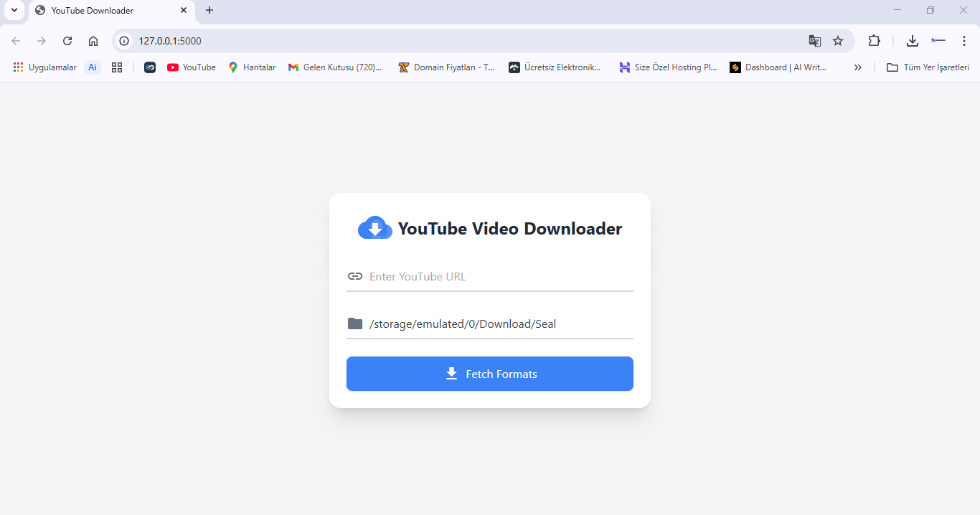The image size is (980, 515).
Task: Select the YouTube Downloader tab
Action: [x=111, y=11]
